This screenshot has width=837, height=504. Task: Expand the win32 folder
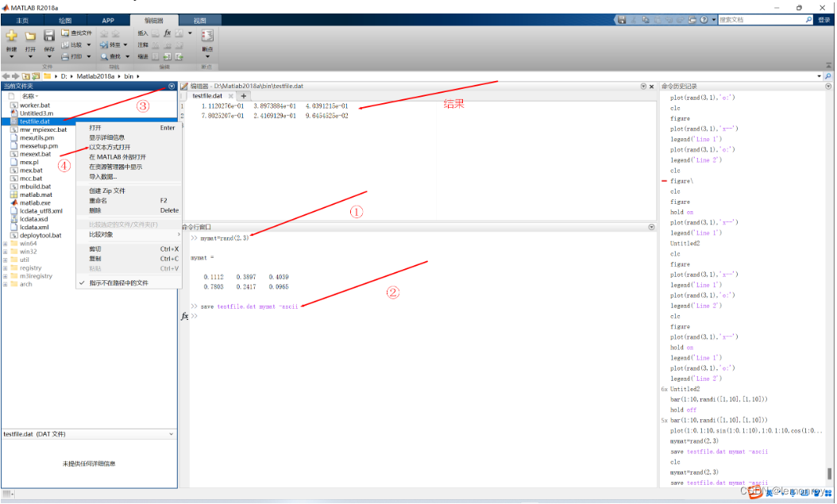tap(6, 252)
